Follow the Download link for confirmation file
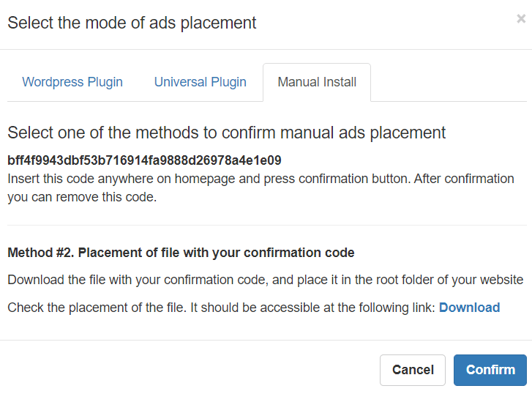 (x=469, y=308)
